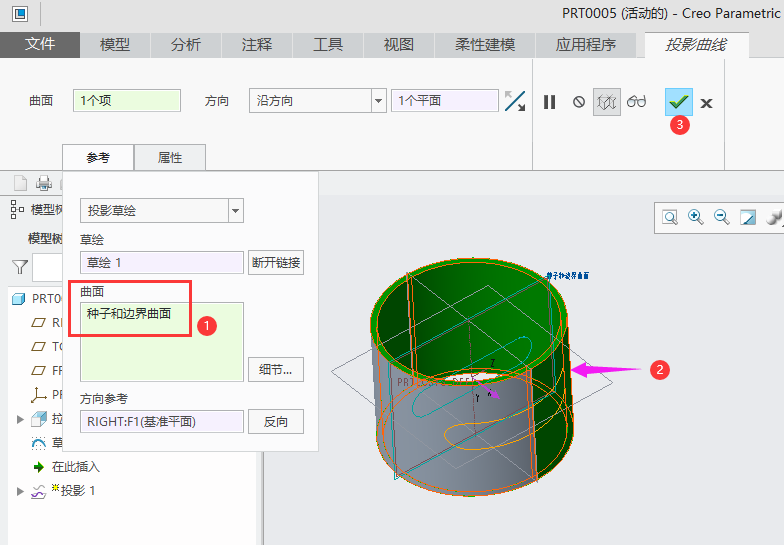Switch to the 分析 ribbon tab
This screenshot has height=545, width=784.
[186, 44]
